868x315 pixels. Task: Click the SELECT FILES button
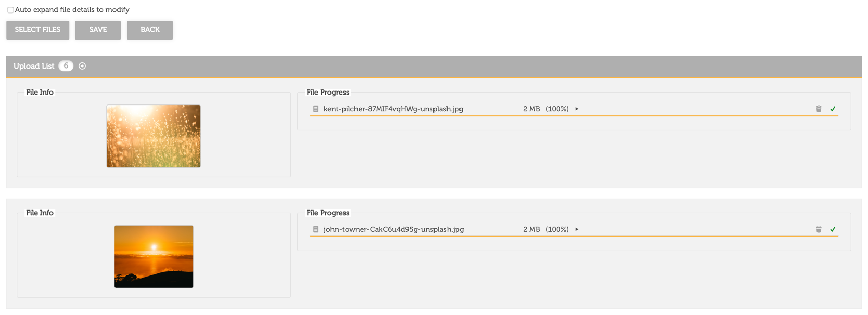[37, 30]
